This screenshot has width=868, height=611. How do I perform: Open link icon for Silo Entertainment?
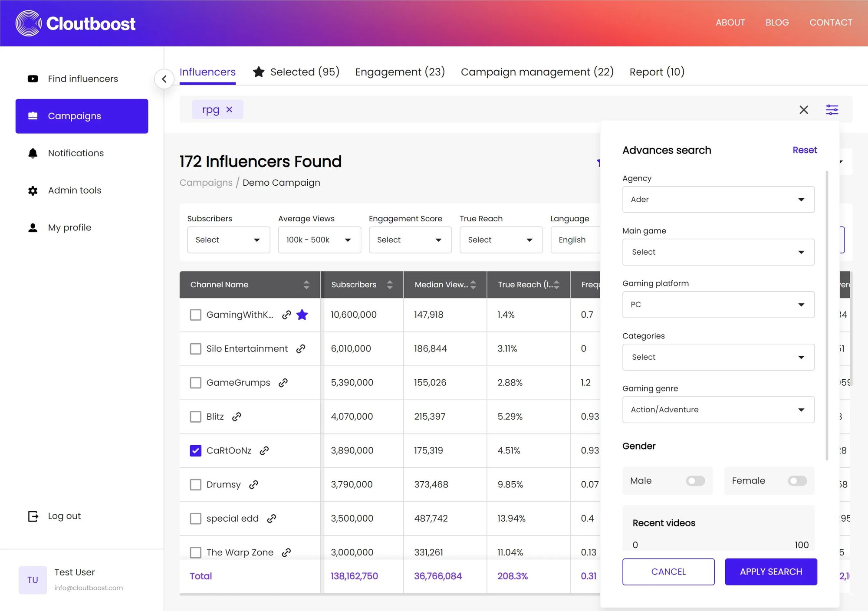pos(301,349)
